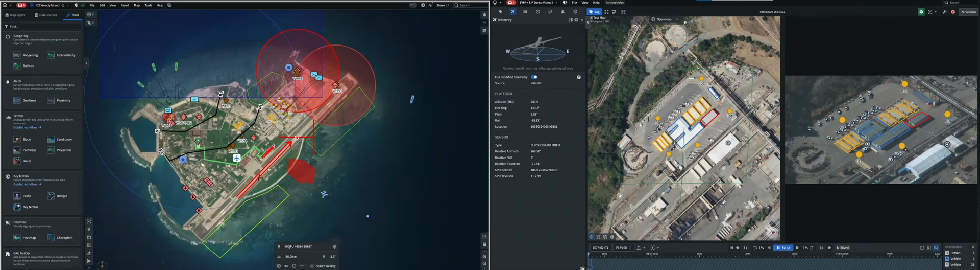Click the Telemetry panel settings gear

[576, 20]
